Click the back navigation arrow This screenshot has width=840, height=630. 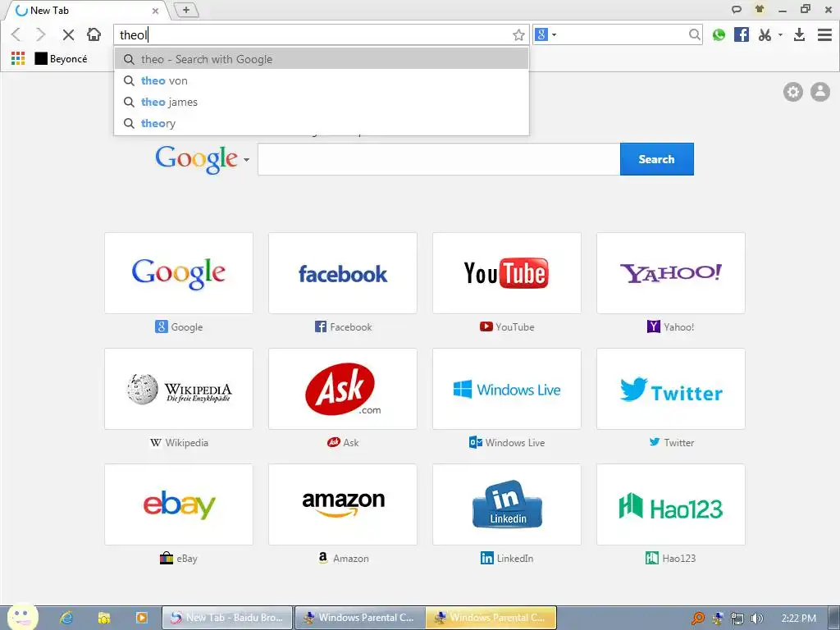tap(16, 34)
